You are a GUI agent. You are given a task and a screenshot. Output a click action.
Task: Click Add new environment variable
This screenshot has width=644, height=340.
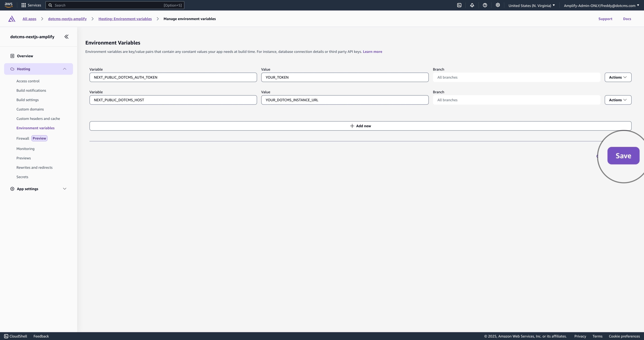pyautogui.click(x=360, y=126)
